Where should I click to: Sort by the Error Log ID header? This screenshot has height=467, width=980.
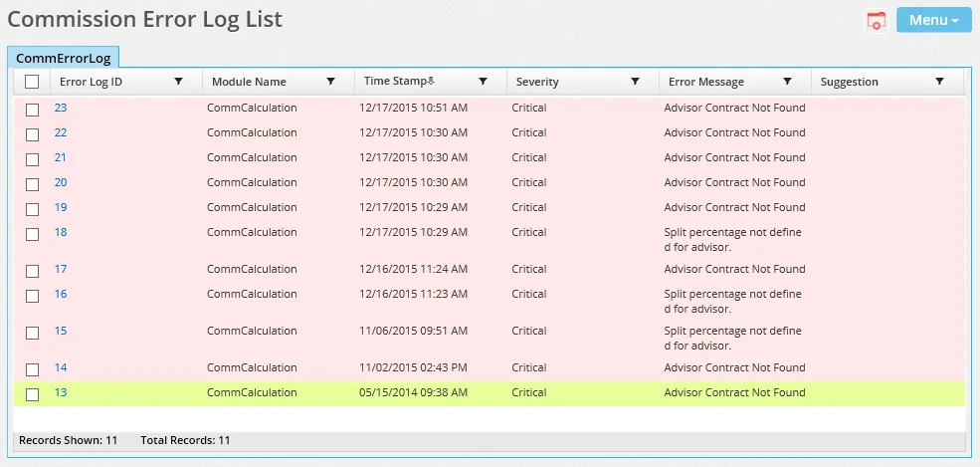click(91, 82)
